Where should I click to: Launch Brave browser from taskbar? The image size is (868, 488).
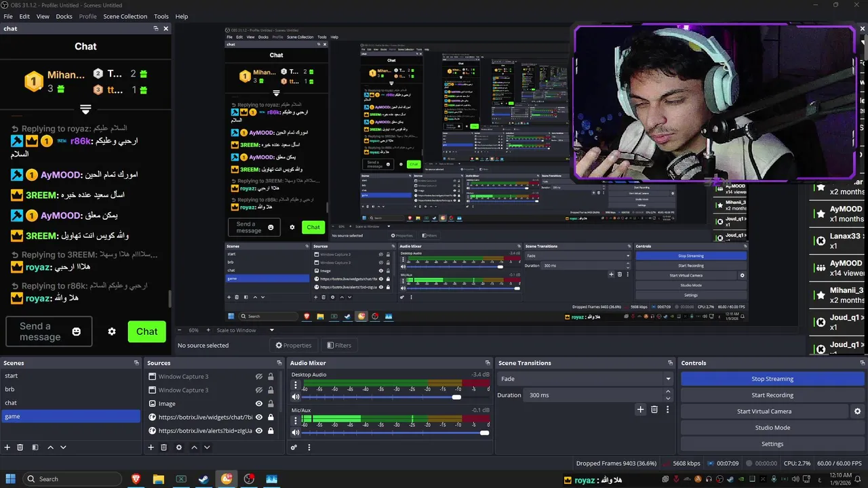click(135, 479)
